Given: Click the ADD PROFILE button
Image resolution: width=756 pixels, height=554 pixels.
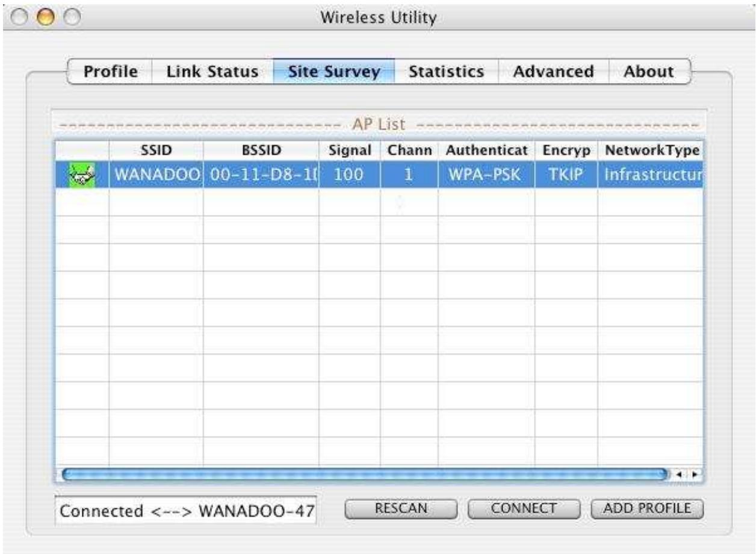Looking at the screenshot, I should pyautogui.click(x=647, y=509).
